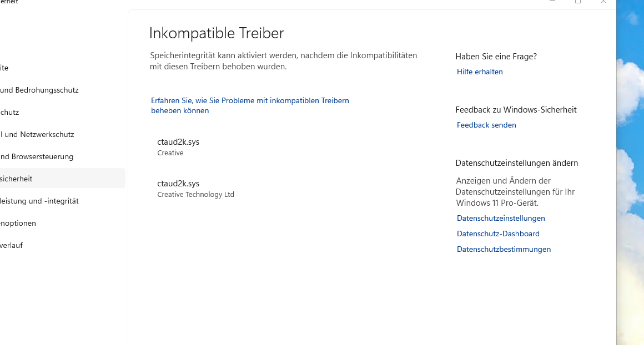The image size is (644, 345).
Task: Expand ctaud2k.sys driver entry by Creative
Action: click(178, 146)
